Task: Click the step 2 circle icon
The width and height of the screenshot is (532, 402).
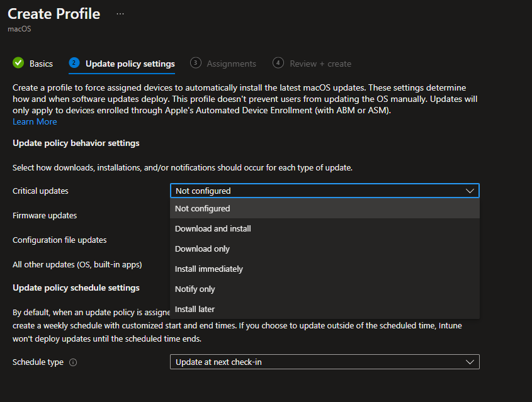Action: [74, 63]
